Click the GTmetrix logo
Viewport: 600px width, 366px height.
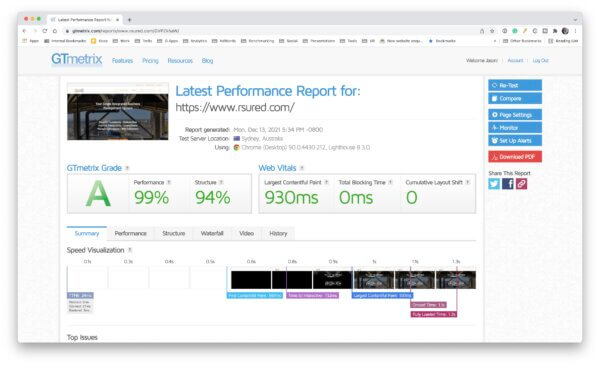(x=77, y=59)
